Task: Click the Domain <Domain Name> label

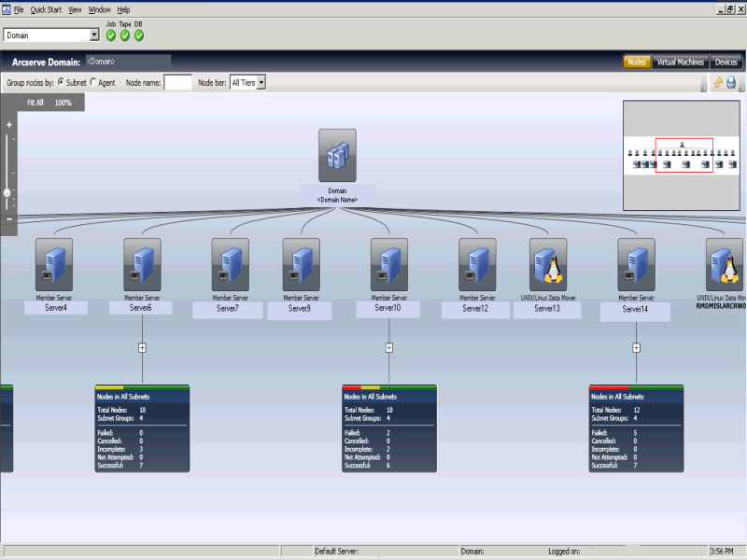Action: click(x=337, y=195)
